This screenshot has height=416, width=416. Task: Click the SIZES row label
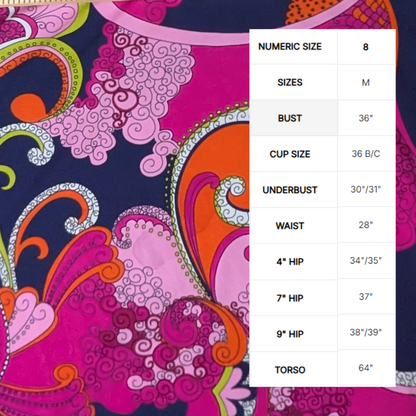point(290,82)
